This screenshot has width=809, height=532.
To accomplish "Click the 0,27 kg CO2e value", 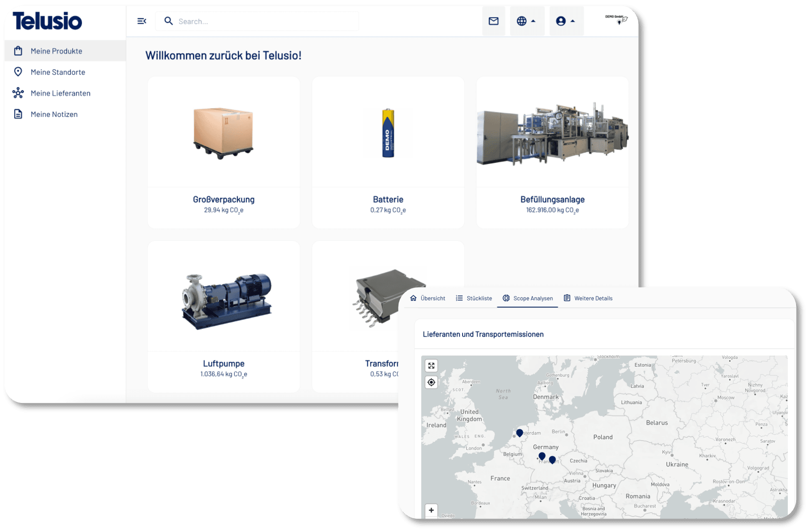I will pyautogui.click(x=388, y=210).
